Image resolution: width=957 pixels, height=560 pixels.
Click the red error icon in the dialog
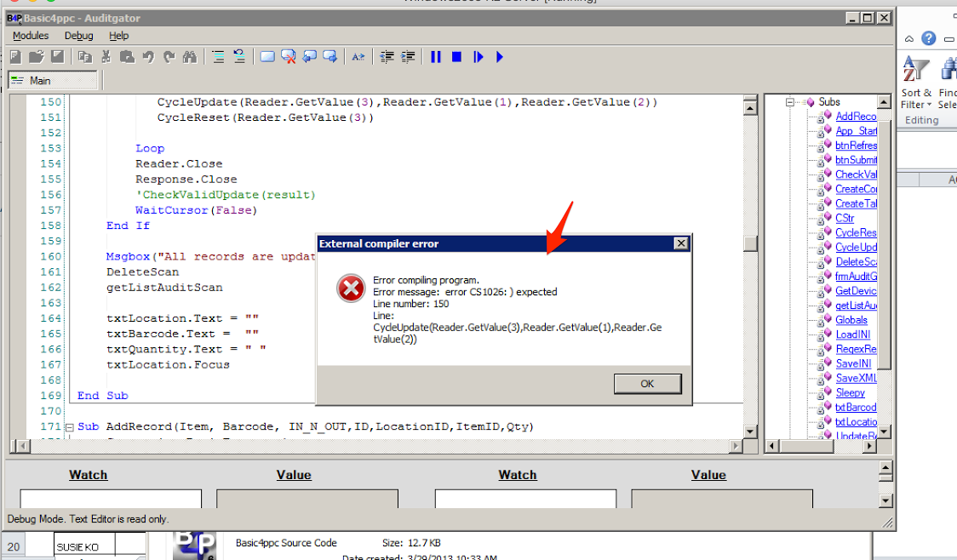point(351,288)
